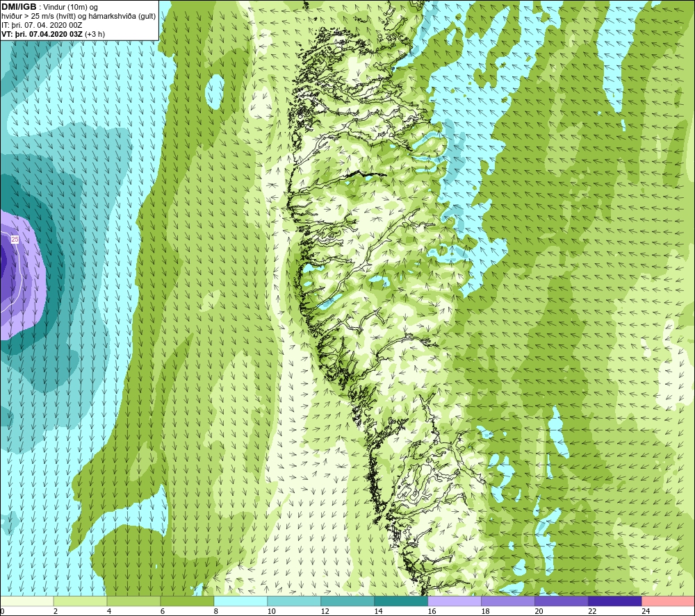Click the legend scale label "2"
Viewport: 695px width, 616px height.
[56, 611]
